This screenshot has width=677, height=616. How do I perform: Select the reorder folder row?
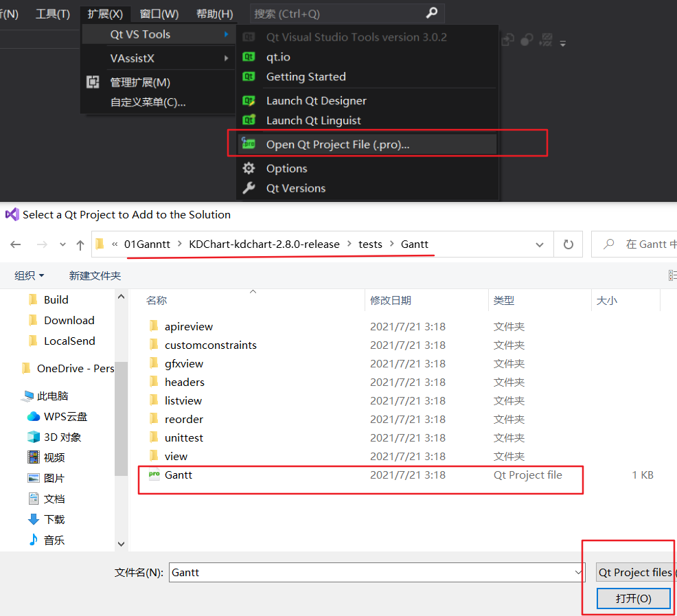click(336, 419)
